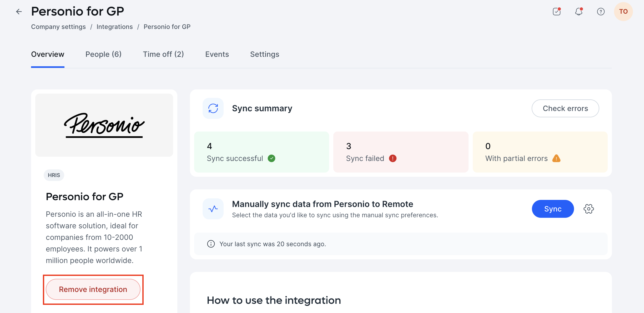Image resolution: width=644 pixels, height=313 pixels.
Task: Click 'Select the data you'd like to sync' description
Action: tap(335, 215)
